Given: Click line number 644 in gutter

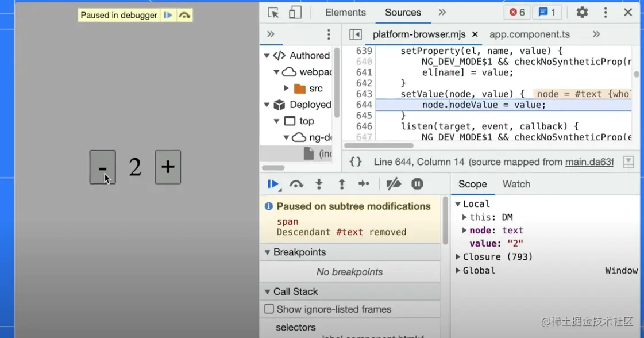Looking at the screenshot, I should (364, 105).
